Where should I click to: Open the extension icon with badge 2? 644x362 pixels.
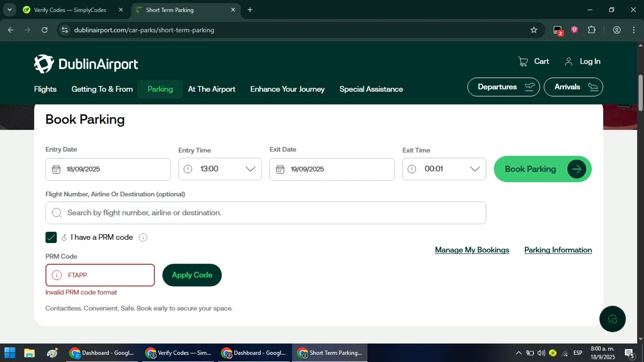pos(558,30)
